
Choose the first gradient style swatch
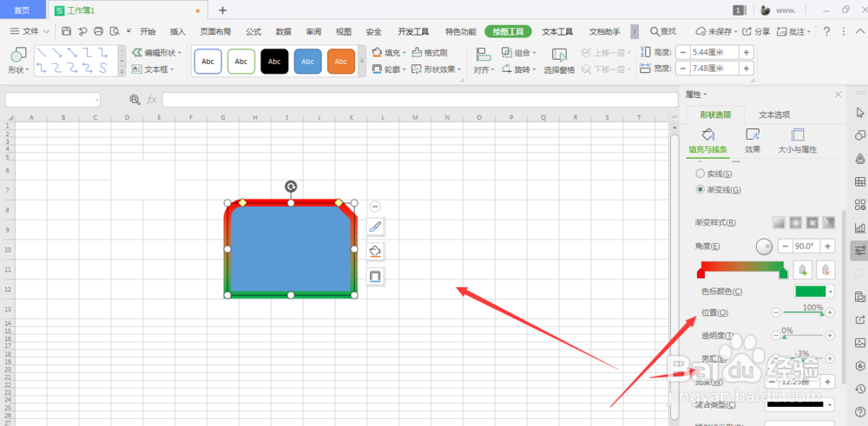(779, 222)
